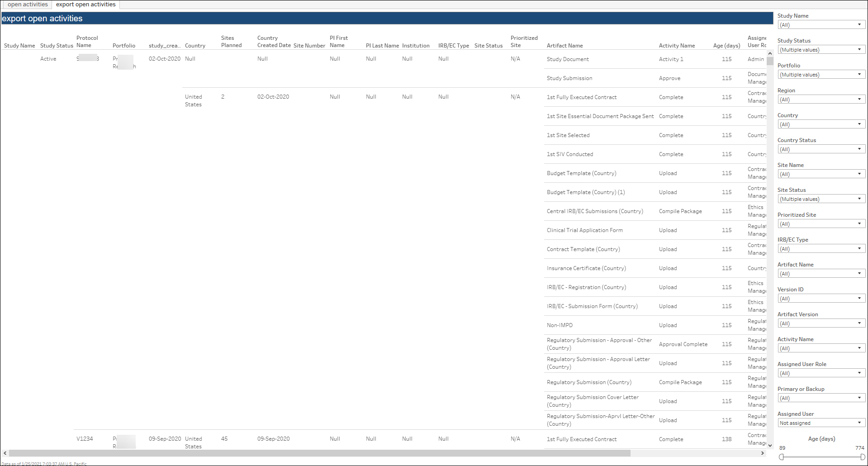This screenshot has width=868, height=466.
Task: Open the Prioritized Site filter dropdown
Action: click(x=821, y=224)
